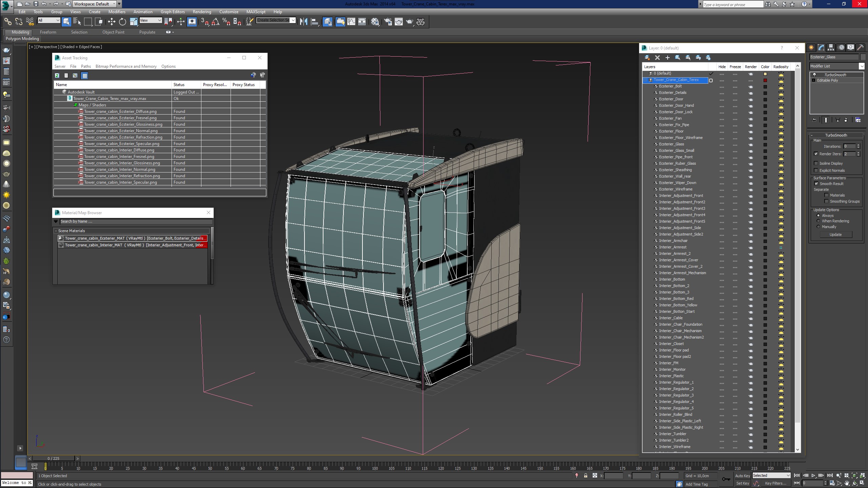Click the color swatch of 0 (default) layer

765,74
